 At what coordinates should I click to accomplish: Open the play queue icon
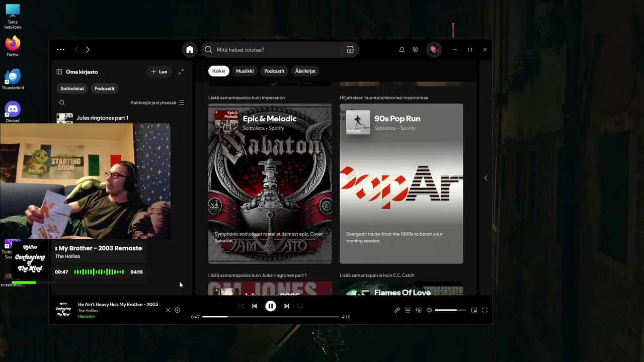tap(408, 310)
